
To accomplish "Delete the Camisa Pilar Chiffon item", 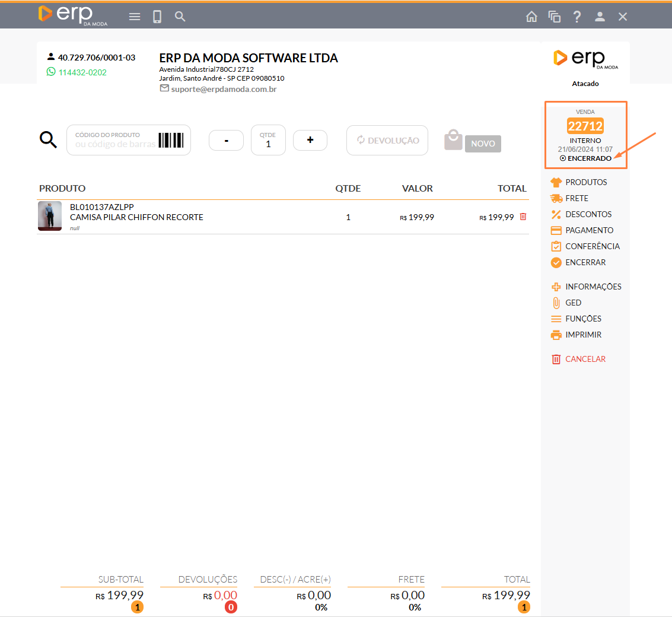I will coord(523,217).
